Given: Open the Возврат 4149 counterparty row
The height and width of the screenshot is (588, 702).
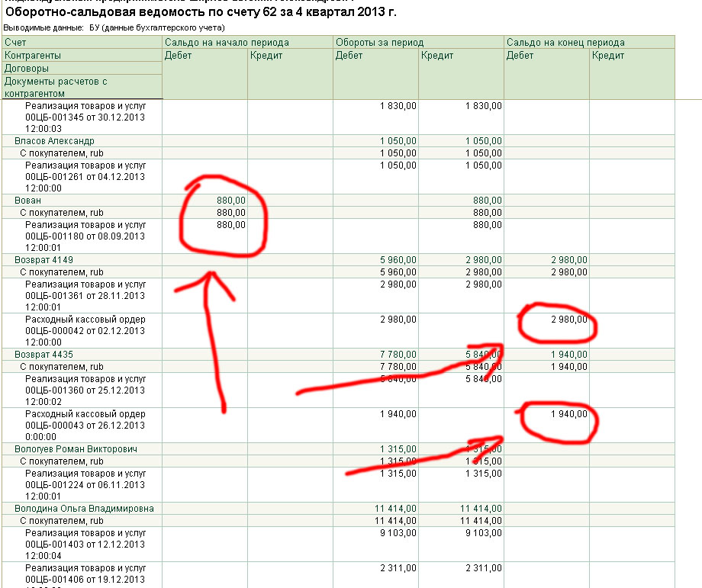Looking at the screenshot, I should (x=43, y=260).
